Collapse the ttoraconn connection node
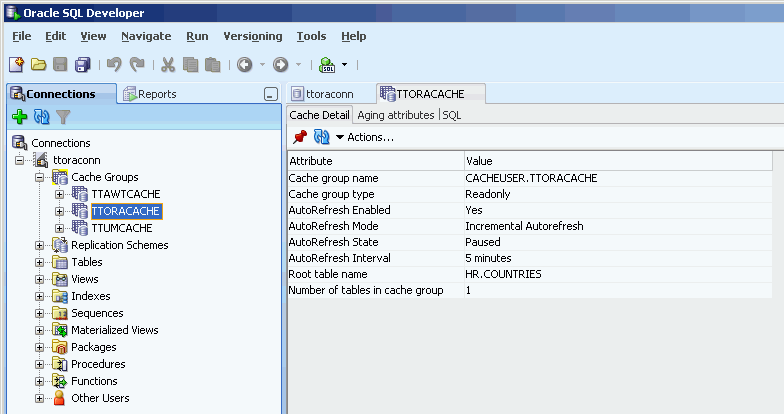This screenshot has height=414, width=784. point(20,160)
